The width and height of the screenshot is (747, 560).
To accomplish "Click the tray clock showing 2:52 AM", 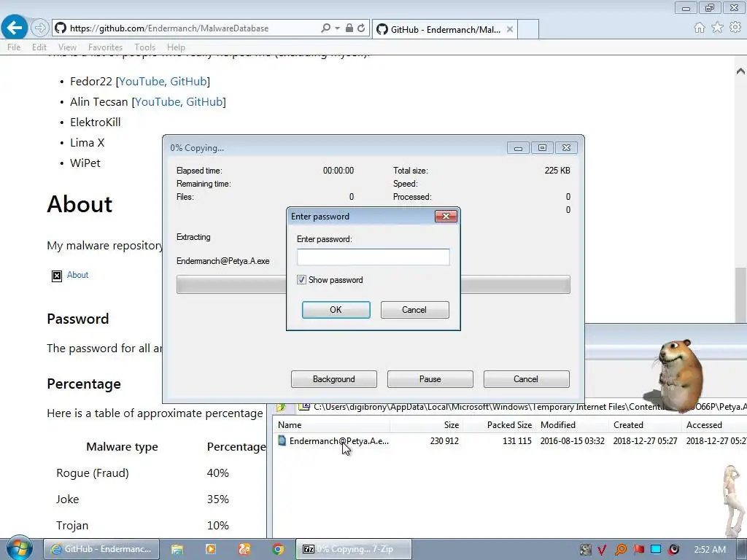I will pos(709,550).
